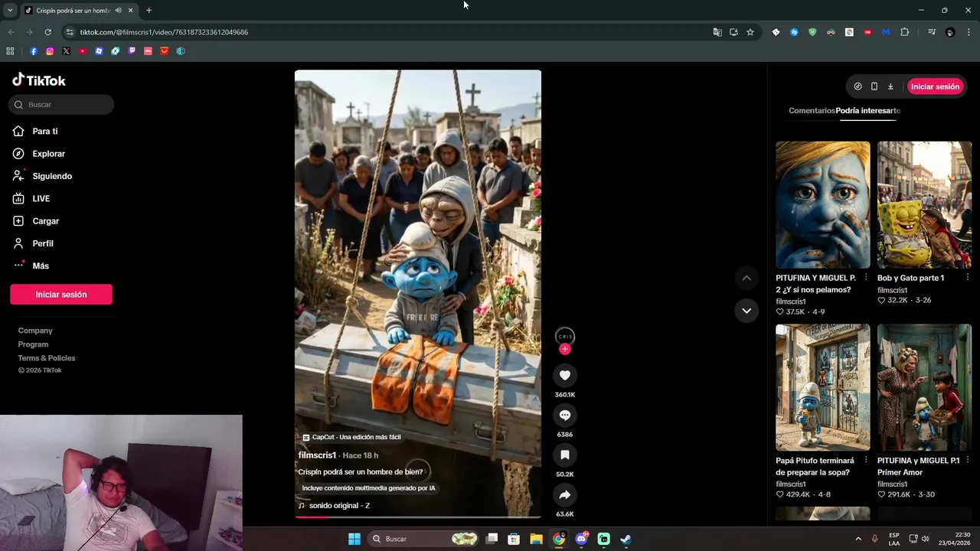Image resolution: width=980 pixels, height=551 pixels.
Task: Open filmscris1 under Bob y Gato
Action: (892, 290)
